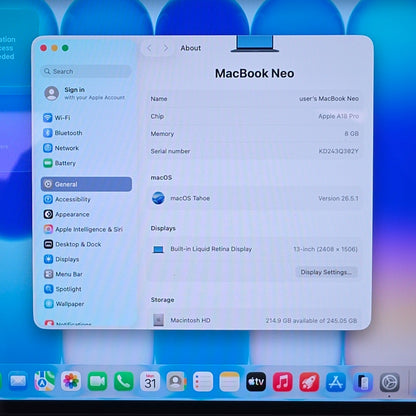Launch Music from the Dock

pyautogui.click(x=283, y=382)
